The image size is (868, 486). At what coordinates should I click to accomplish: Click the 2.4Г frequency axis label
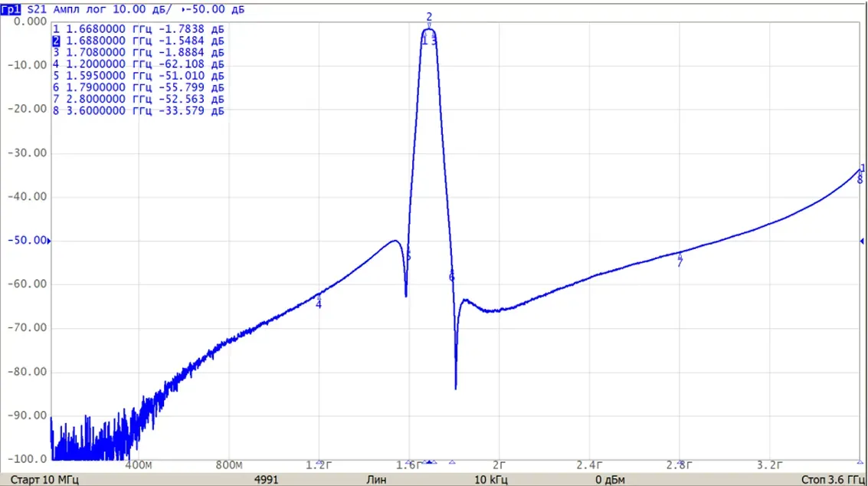point(589,465)
